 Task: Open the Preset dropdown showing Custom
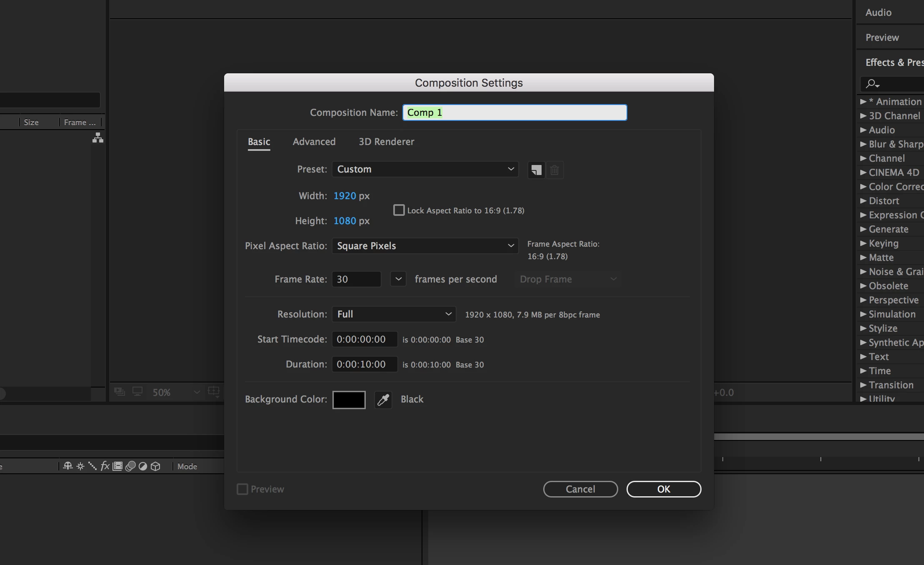point(425,169)
